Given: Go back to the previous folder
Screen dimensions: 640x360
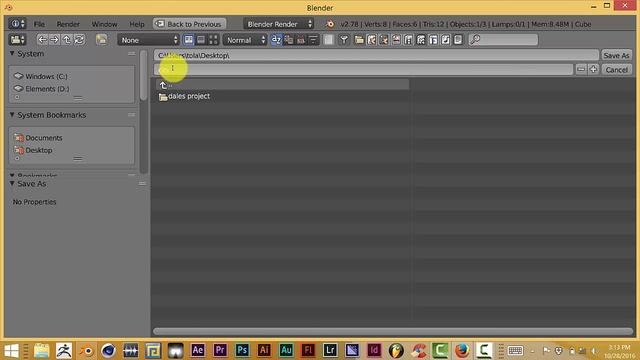Looking at the screenshot, I should point(42,40).
